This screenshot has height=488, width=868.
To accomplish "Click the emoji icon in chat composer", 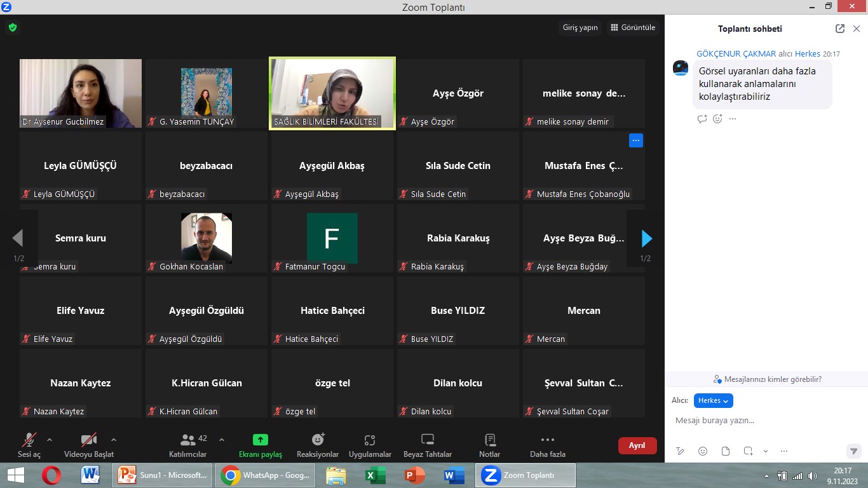I will (703, 451).
